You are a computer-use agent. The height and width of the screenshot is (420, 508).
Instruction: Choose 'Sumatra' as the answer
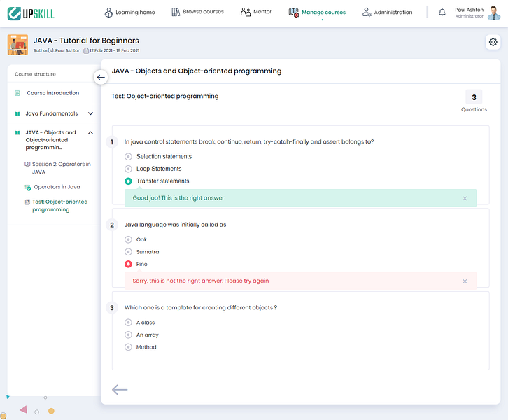(x=128, y=252)
